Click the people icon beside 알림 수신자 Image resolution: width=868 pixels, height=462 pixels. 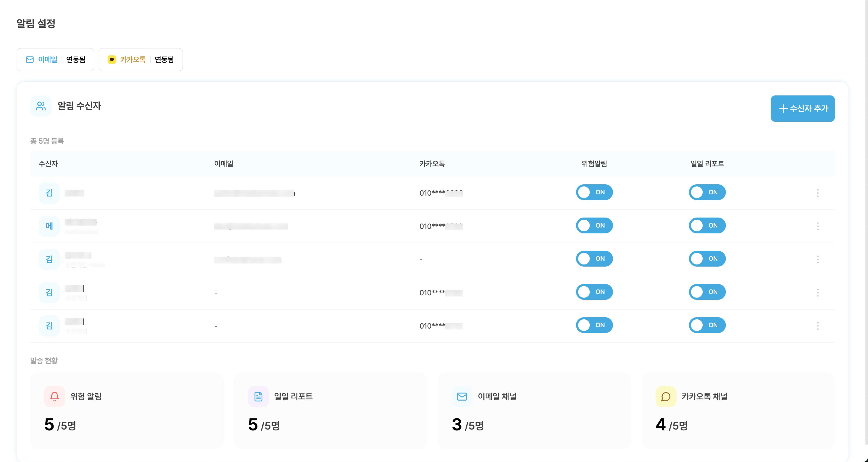pos(41,106)
